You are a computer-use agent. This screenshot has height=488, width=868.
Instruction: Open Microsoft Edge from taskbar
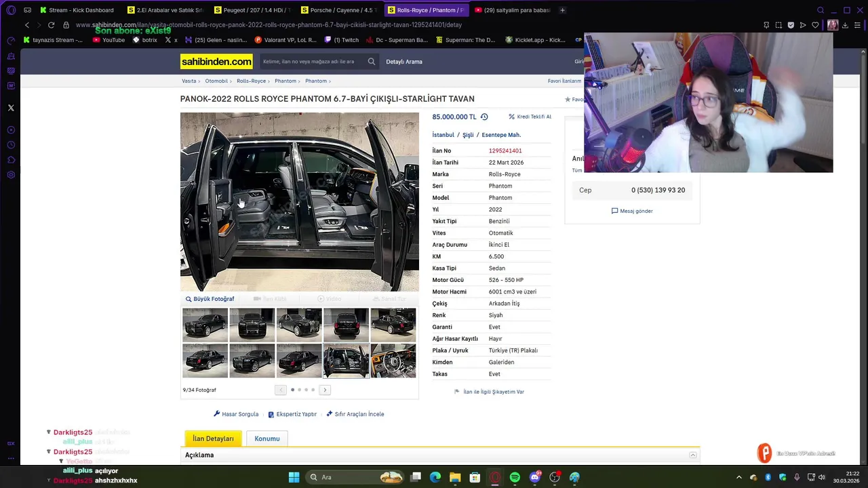pyautogui.click(x=435, y=477)
